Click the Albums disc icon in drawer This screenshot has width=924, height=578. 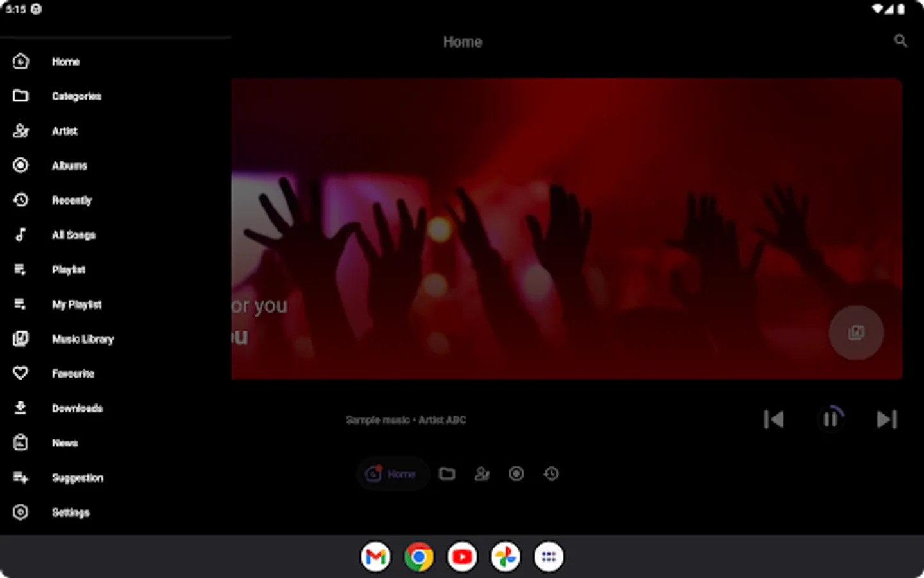click(21, 166)
